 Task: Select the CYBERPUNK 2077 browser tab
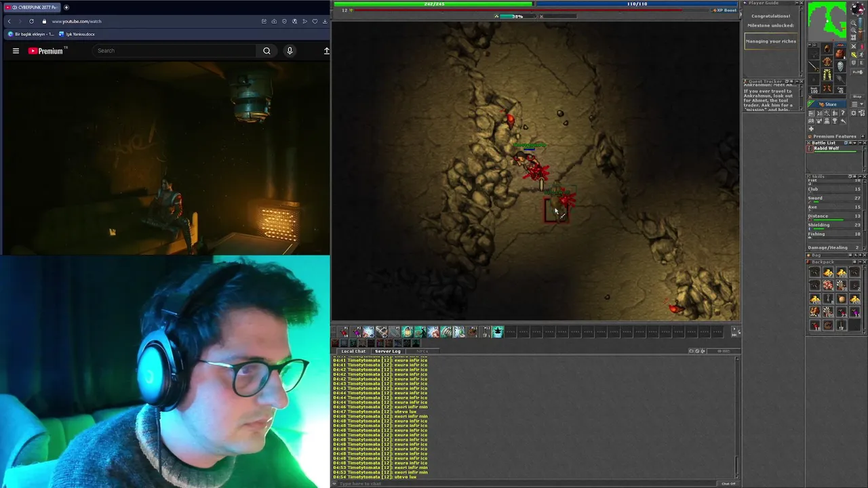(x=33, y=7)
